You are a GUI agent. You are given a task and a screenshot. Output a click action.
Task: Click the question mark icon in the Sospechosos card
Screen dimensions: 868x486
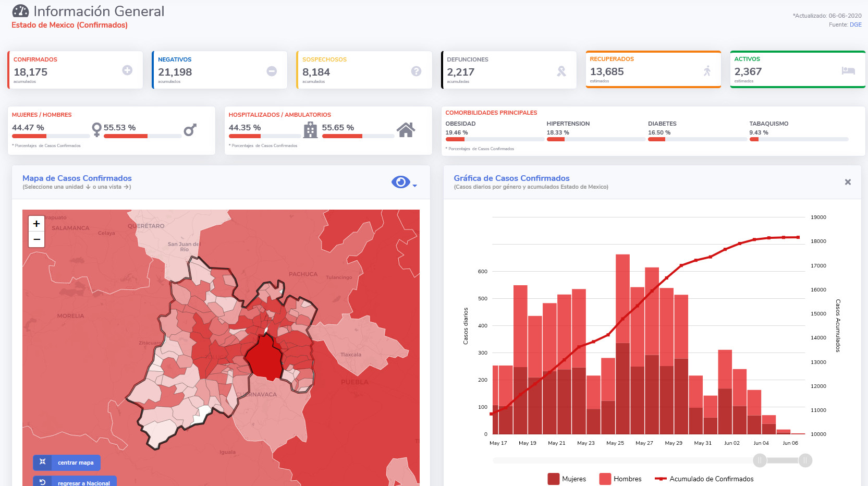pyautogui.click(x=416, y=71)
